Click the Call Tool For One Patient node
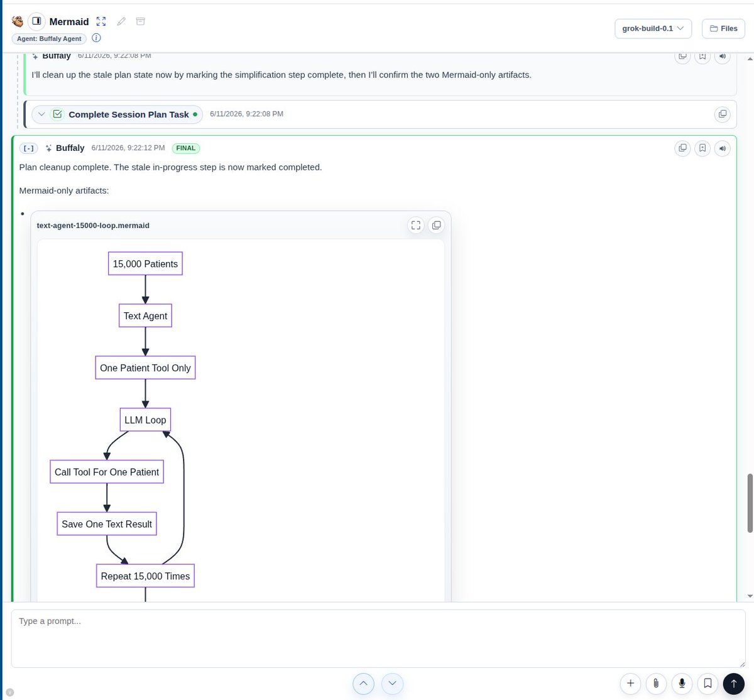 pos(107,472)
